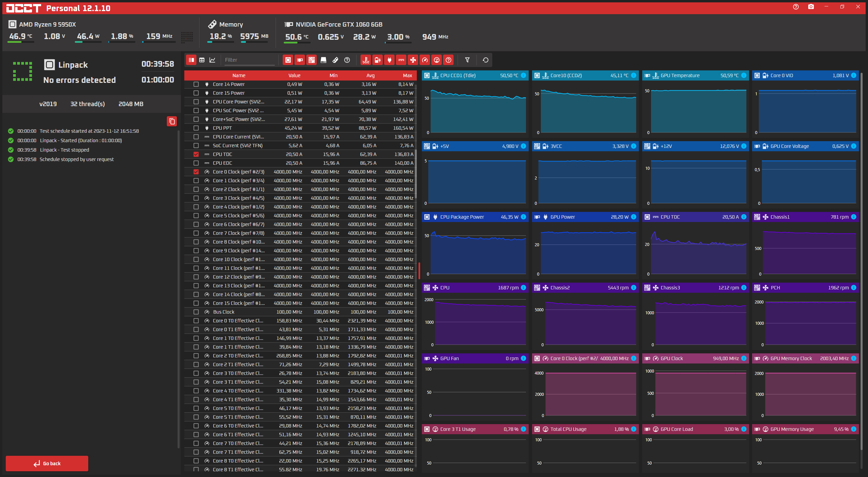
Task: Toggle memory sensors filter icon
Action: (335, 60)
